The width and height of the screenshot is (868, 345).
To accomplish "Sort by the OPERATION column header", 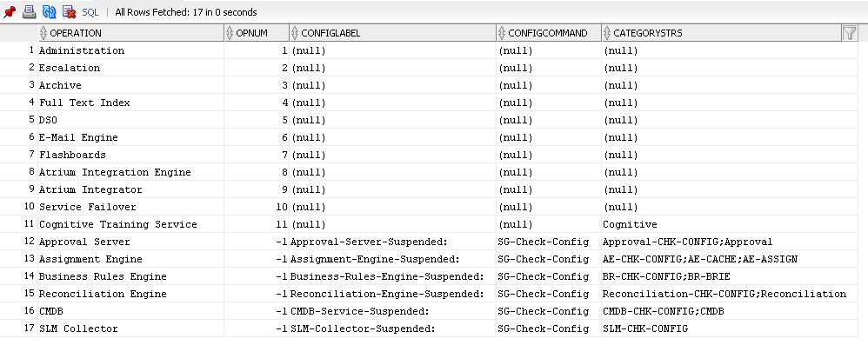I will (x=131, y=33).
